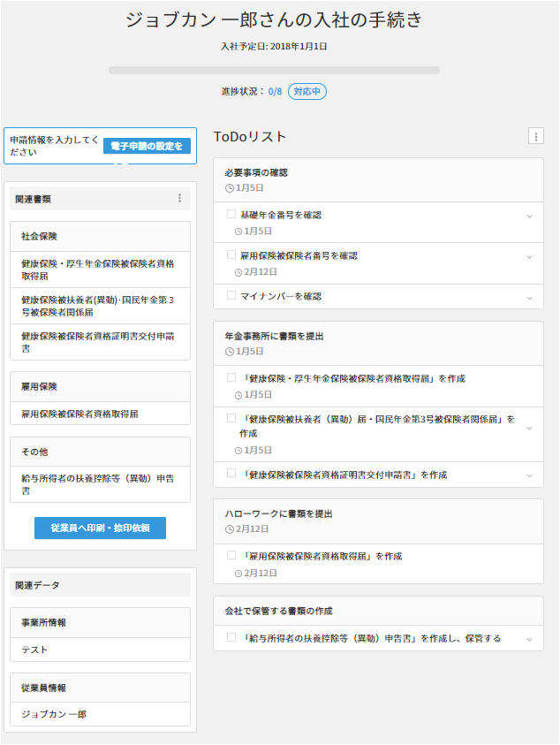This screenshot has height=745, width=560.
Task: Click the clock icon under 必要事項の確認
Action: 230,188
